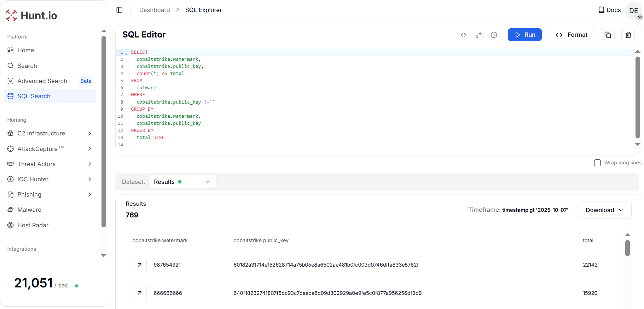Delete query using the trash icon
This screenshot has height=309, width=644.
pos(628,35)
